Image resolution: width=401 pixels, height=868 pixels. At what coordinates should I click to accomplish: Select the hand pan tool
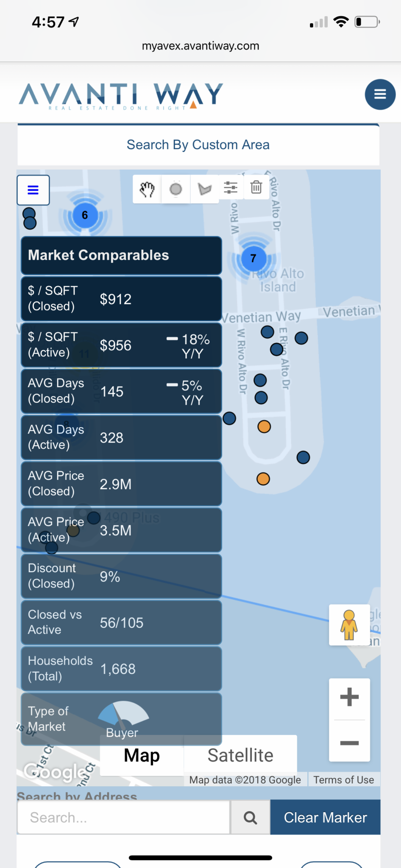click(x=147, y=189)
